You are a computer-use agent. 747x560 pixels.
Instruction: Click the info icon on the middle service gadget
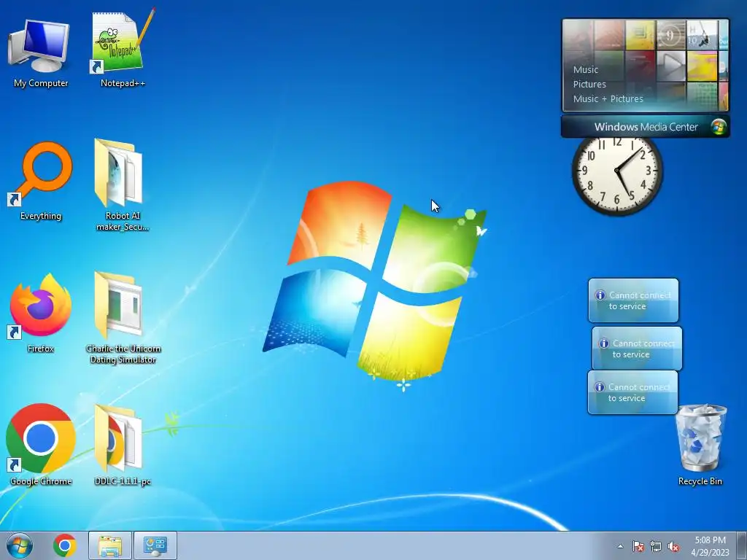(x=604, y=343)
